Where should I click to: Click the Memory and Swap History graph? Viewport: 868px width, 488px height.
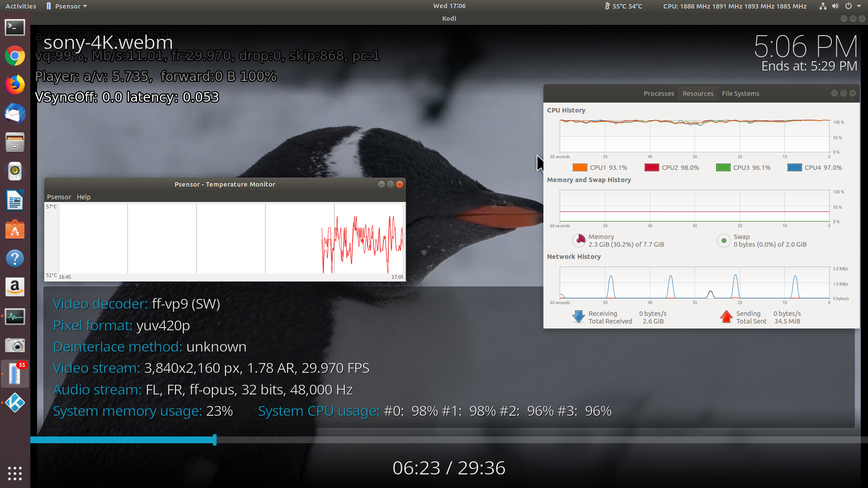click(694, 206)
